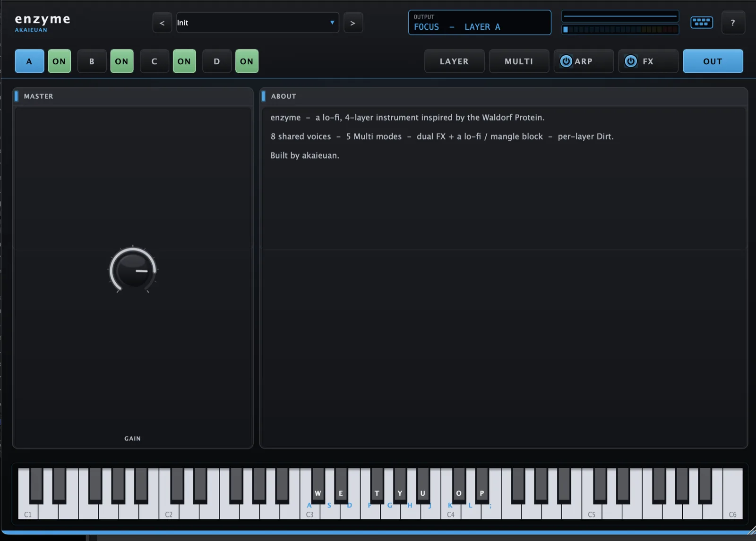Play the black key labeled O
Screen dimensions: 756x541
[459, 486]
